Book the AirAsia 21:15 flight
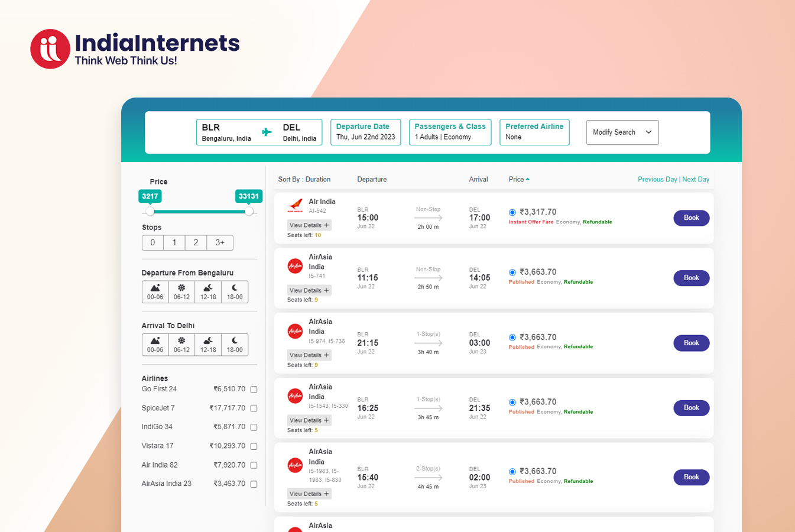This screenshot has width=795, height=532. click(x=692, y=343)
